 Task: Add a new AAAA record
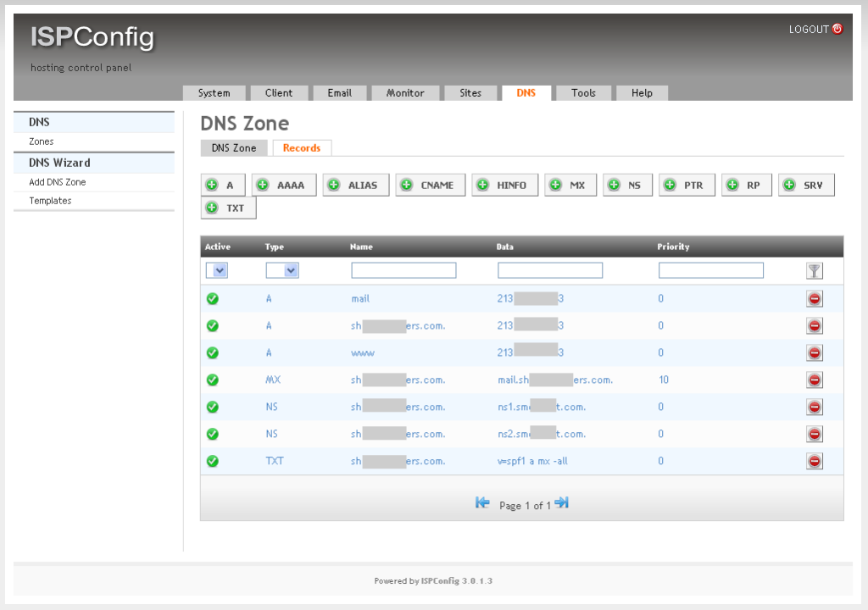(x=284, y=186)
